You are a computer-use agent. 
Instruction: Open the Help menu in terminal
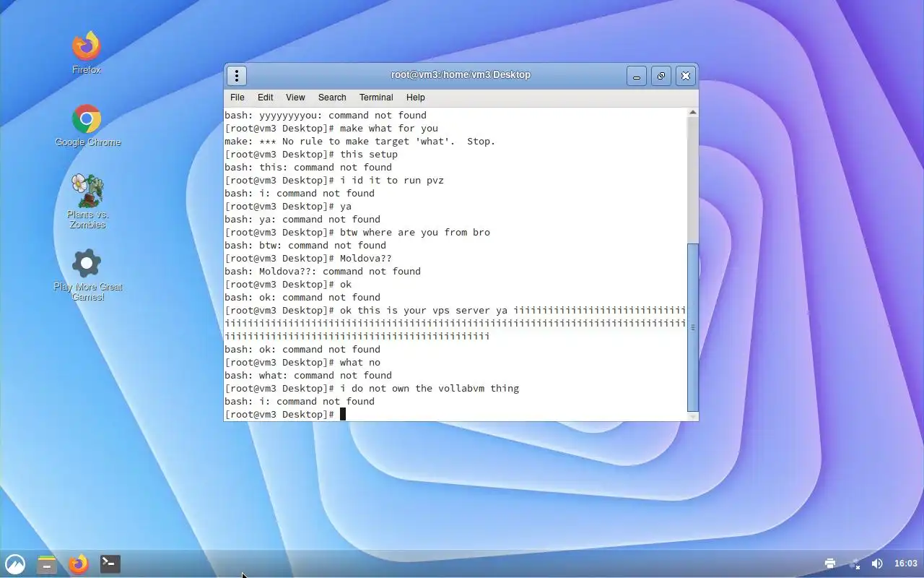pyautogui.click(x=416, y=98)
